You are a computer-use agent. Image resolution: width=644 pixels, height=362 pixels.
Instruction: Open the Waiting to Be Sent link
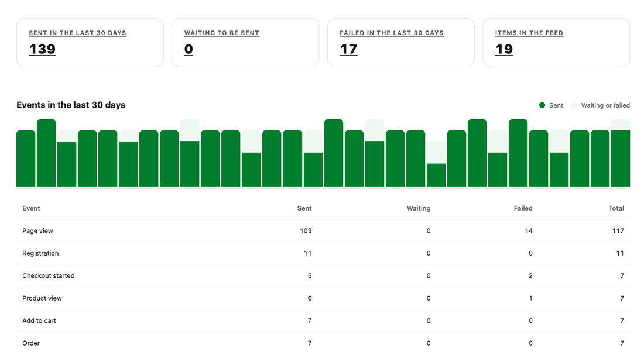tap(222, 33)
